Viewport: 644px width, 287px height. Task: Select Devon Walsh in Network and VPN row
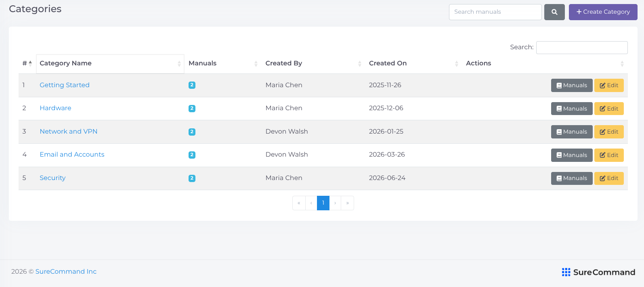(x=287, y=132)
